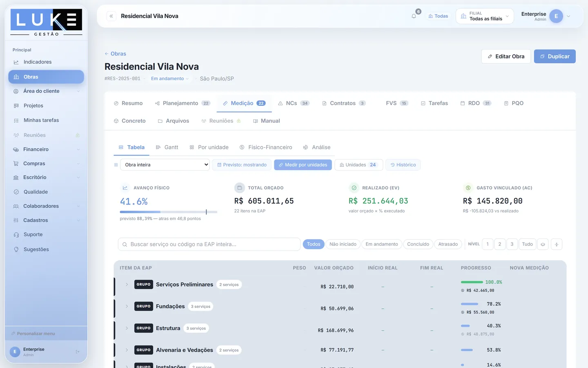Open the Obra inteira dropdown

click(x=165, y=165)
